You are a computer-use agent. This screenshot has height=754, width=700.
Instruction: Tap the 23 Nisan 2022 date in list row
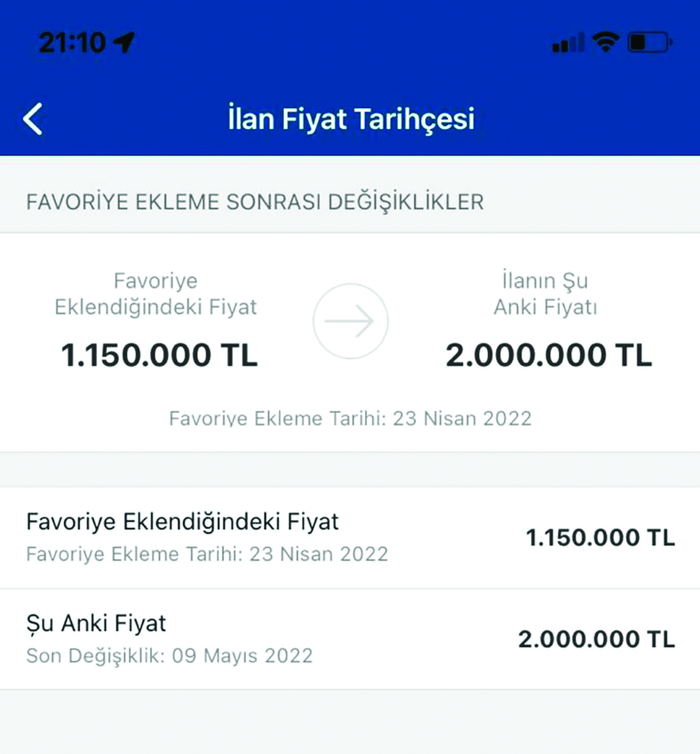pyautogui.click(x=318, y=554)
